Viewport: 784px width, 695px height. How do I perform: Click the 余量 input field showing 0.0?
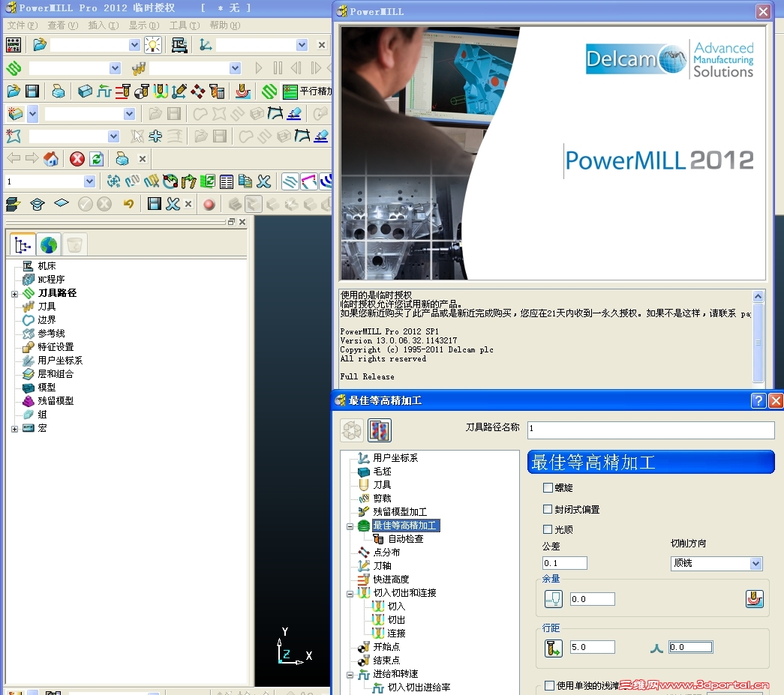[593, 599]
